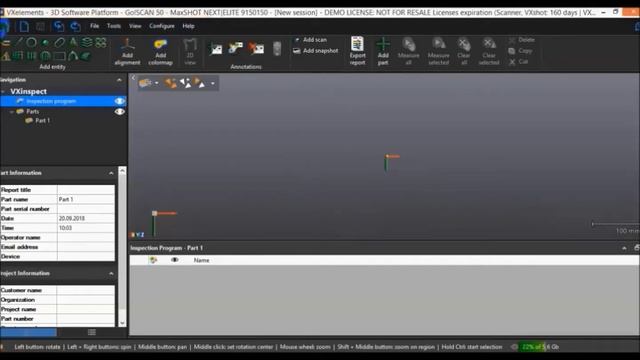Click the Add snapshot button
The width and height of the screenshot is (640, 360).
(316, 51)
